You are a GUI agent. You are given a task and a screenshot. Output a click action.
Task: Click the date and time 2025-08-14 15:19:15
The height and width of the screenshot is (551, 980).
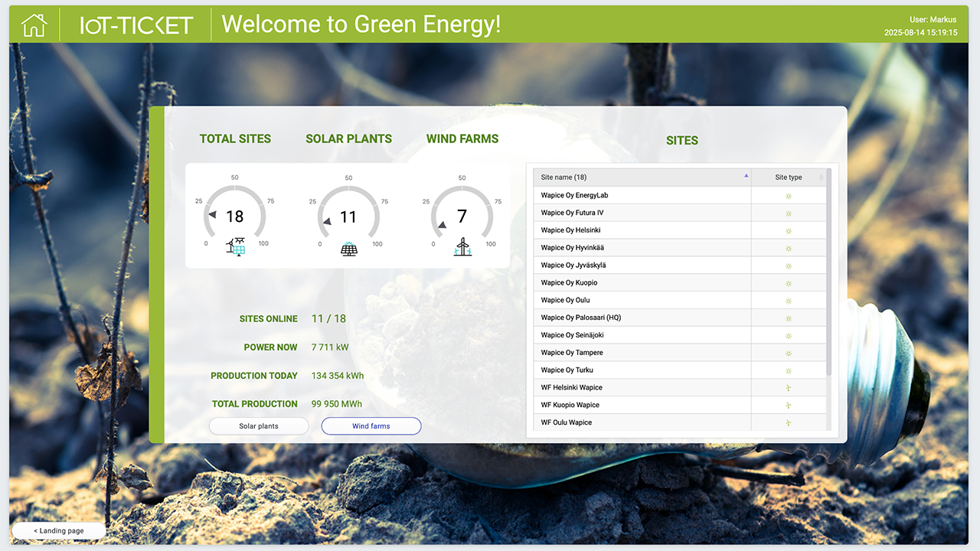(920, 33)
